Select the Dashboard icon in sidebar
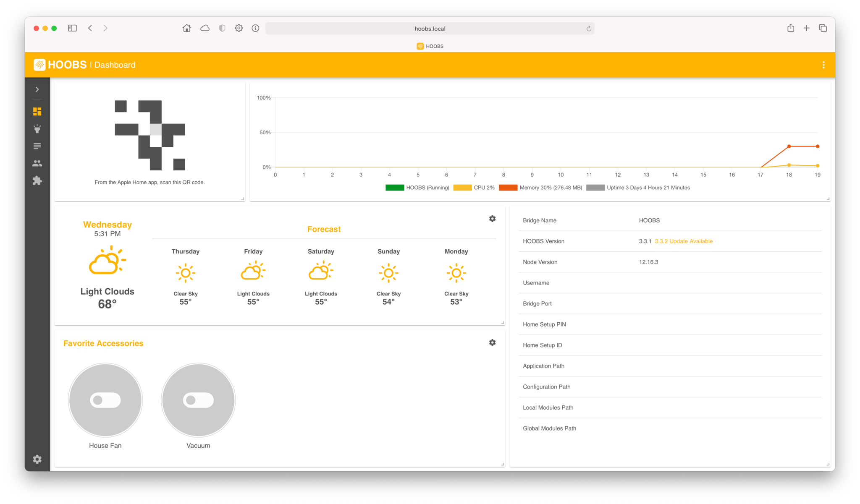 click(x=37, y=112)
